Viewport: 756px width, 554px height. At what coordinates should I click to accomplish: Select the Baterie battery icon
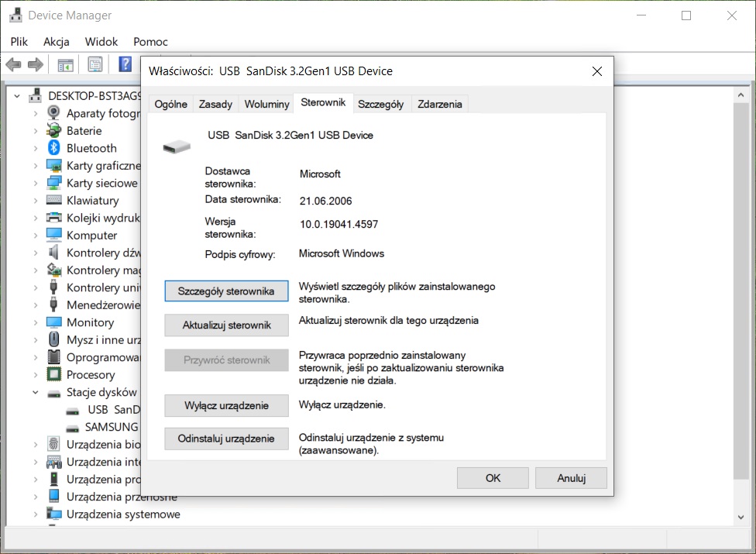coord(53,130)
